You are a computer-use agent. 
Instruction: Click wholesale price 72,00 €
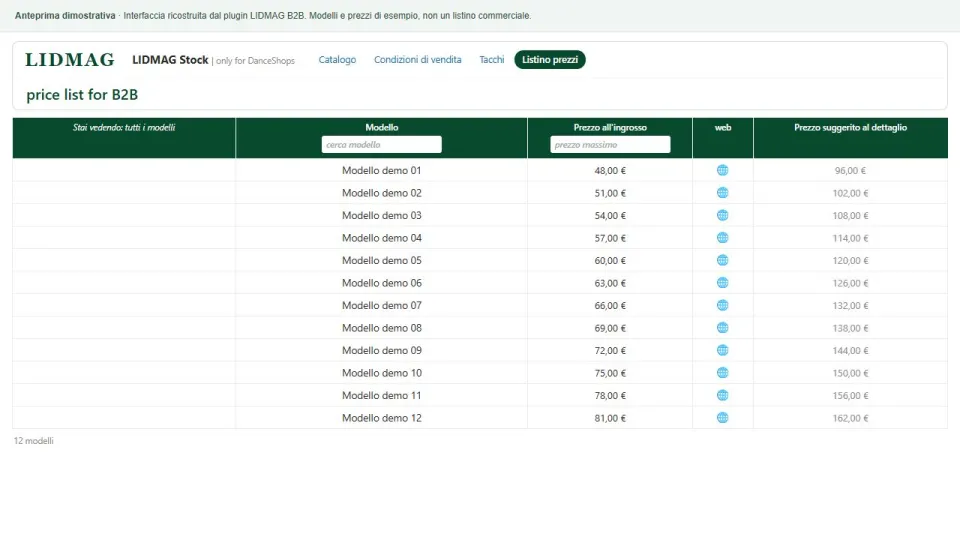pos(610,351)
